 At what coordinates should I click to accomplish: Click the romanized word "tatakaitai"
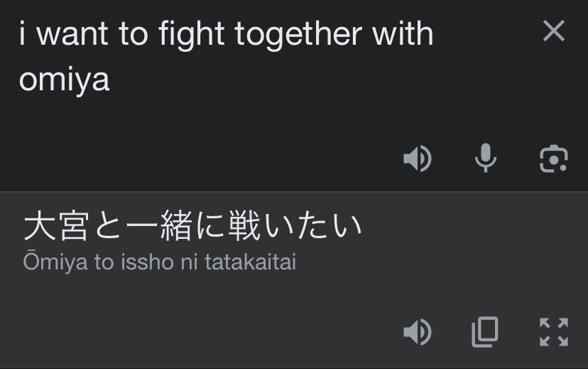pyautogui.click(x=250, y=262)
